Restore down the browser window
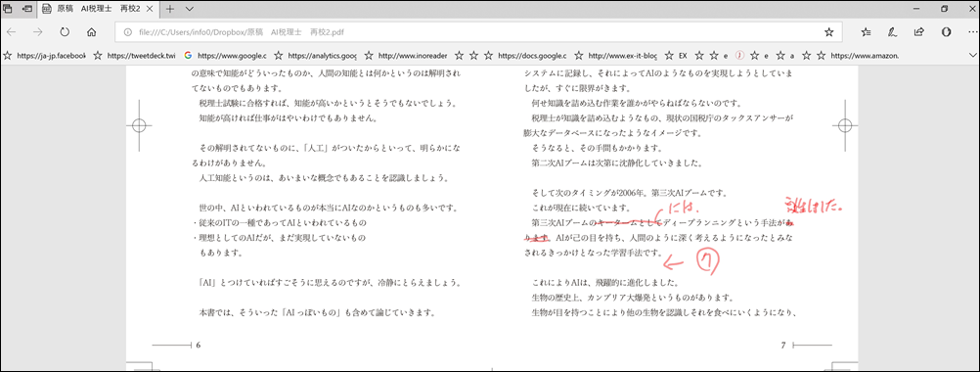This screenshot has height=372, width=980. coord(945,9)
